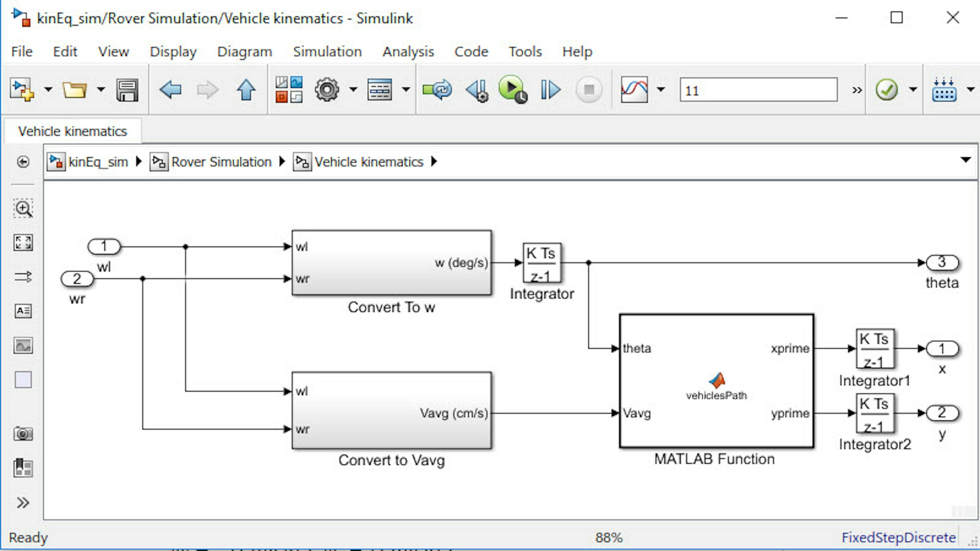Toggle Hide/Show Model Browser back icon
This screenshot has width=980, height=551.
click(x=23, y=162)
